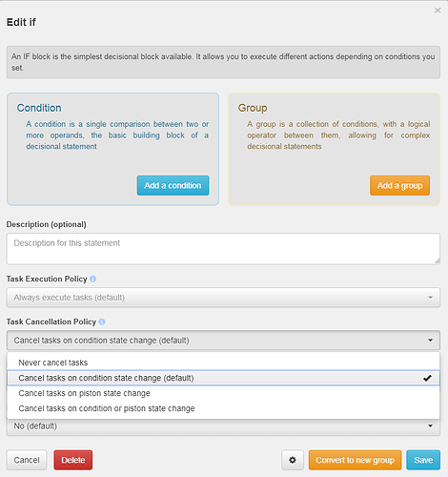Click Add a group button
The image size is (448, 477).
(x=399, y=185)
